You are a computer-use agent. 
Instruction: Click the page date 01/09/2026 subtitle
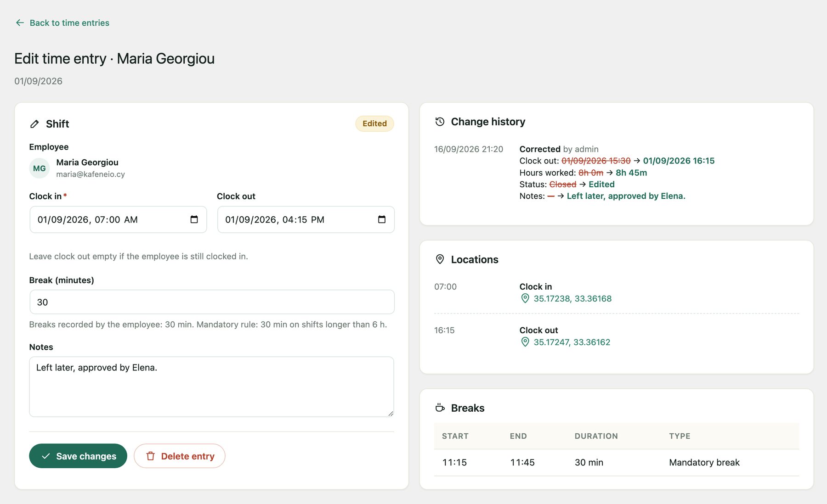point(38,81)
